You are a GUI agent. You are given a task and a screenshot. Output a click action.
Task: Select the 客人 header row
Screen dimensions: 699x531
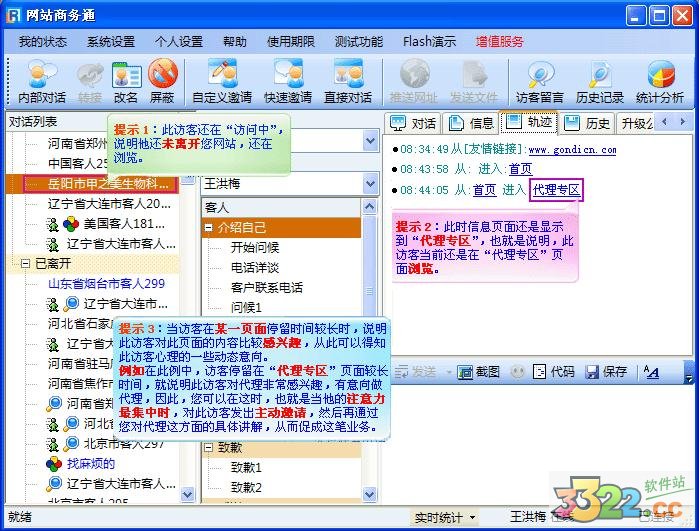[282, 207]
